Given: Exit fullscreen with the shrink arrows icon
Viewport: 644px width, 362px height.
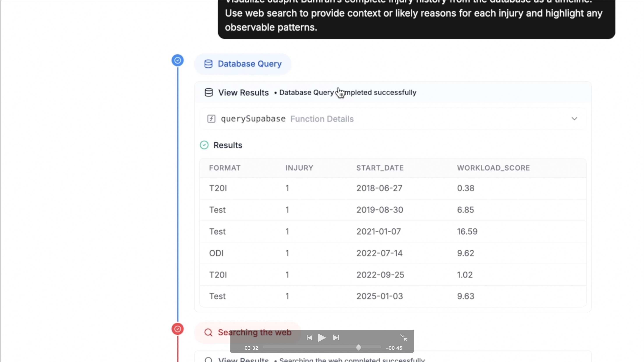Looking at the screenshot, I should (404, 338).
